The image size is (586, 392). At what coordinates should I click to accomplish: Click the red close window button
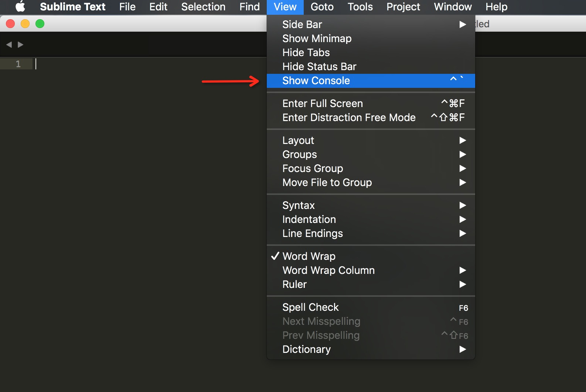(x=10, y=24)
